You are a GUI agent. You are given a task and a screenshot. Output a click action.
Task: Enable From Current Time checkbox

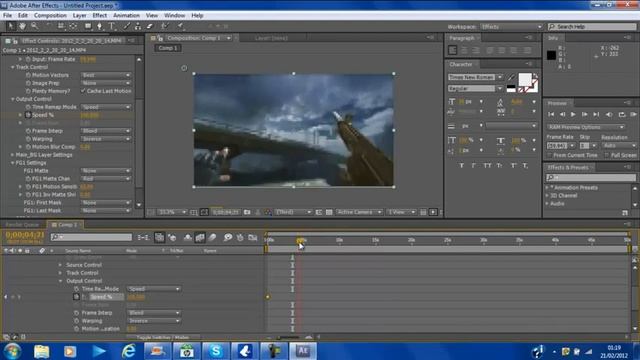(x=549, y=156)
